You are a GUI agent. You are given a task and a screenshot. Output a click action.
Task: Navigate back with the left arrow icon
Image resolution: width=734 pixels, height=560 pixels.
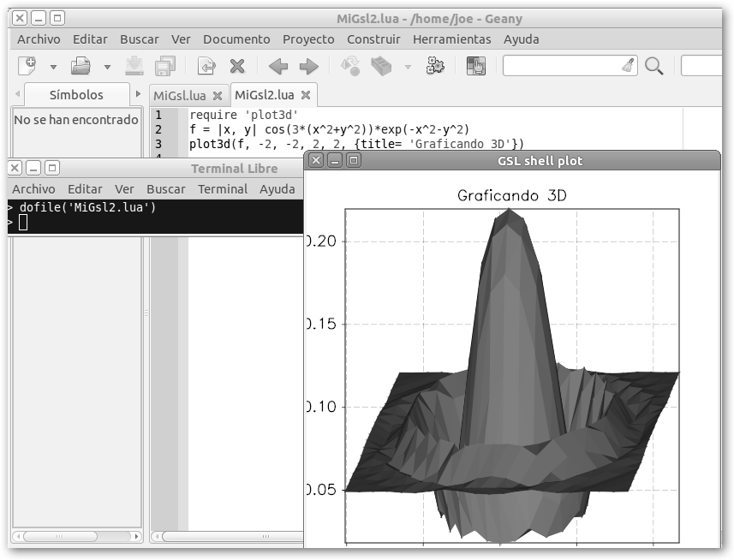pyautogui.click(x=277, y=66)
